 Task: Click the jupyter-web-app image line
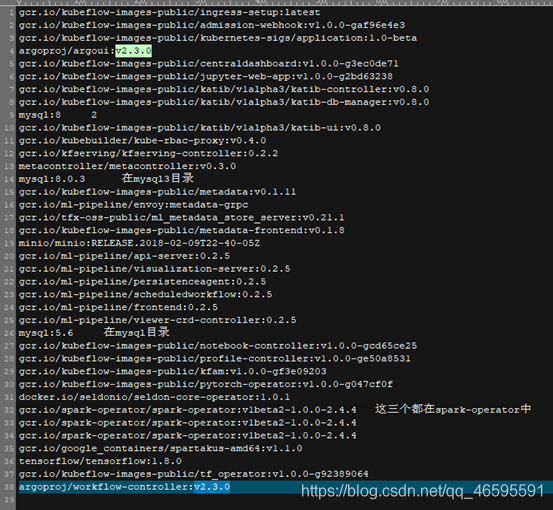click(206, 76)
